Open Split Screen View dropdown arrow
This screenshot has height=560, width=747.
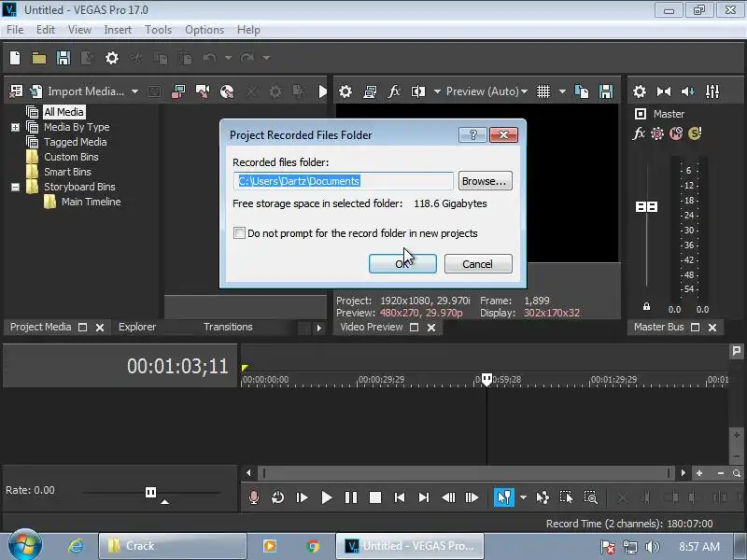tap(437, 91)
